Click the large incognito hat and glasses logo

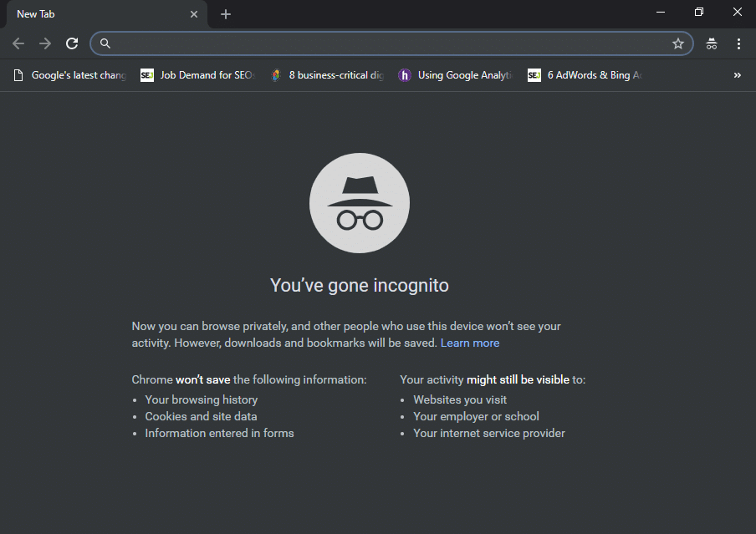(x=360, y=203)
